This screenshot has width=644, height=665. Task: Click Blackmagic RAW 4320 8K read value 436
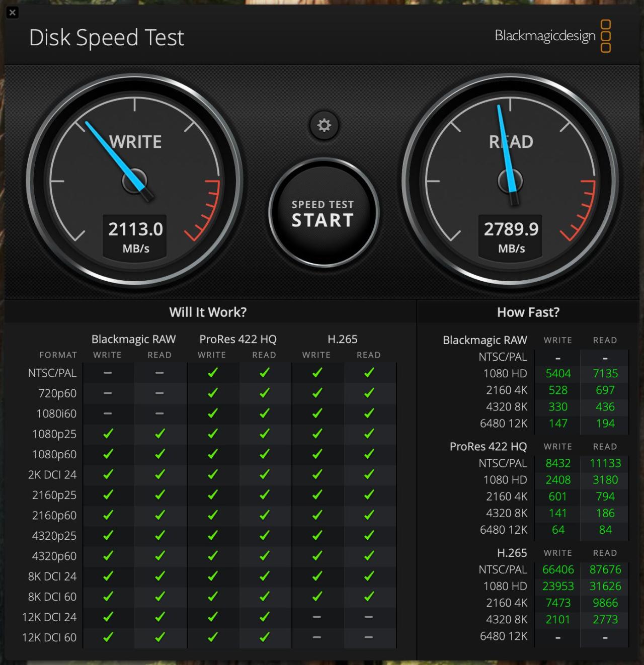(x=605, y=407)
